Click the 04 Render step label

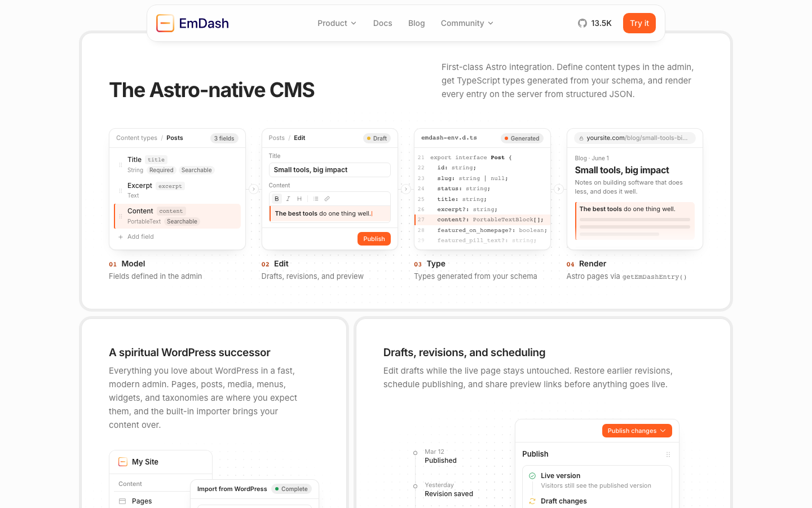pos(586,264)
